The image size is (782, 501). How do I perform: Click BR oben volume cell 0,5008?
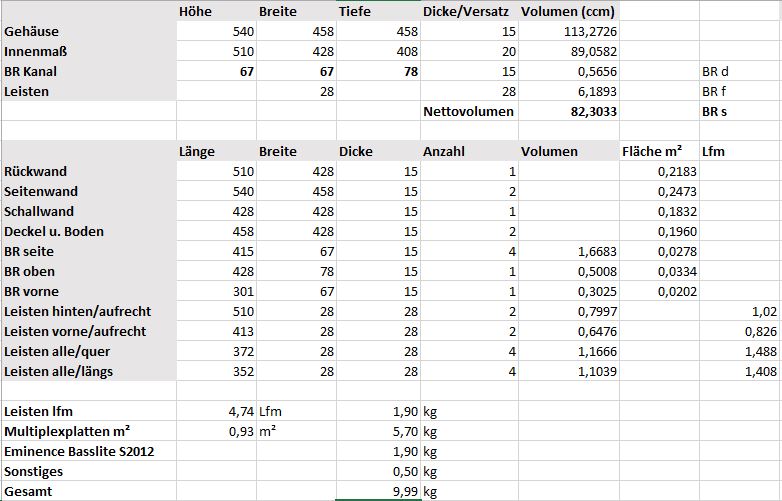pos(569,271)
